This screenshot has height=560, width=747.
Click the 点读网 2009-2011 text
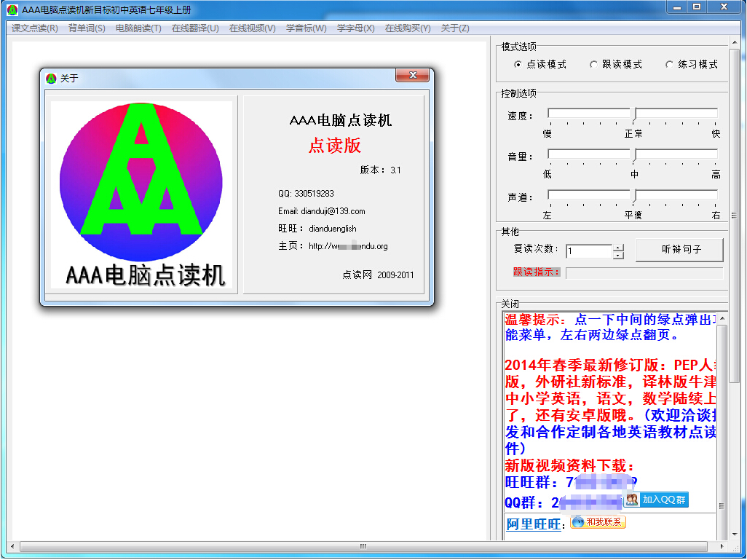click(379, 275)
